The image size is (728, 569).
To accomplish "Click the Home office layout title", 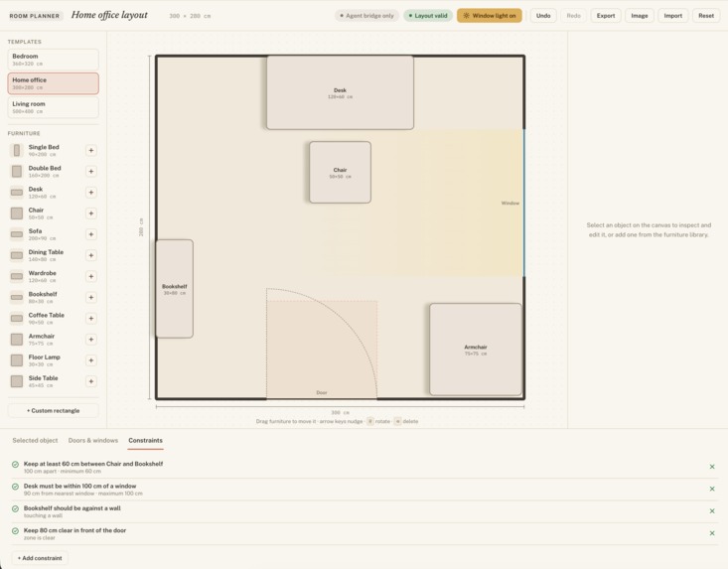I will [x=109, y=15].
